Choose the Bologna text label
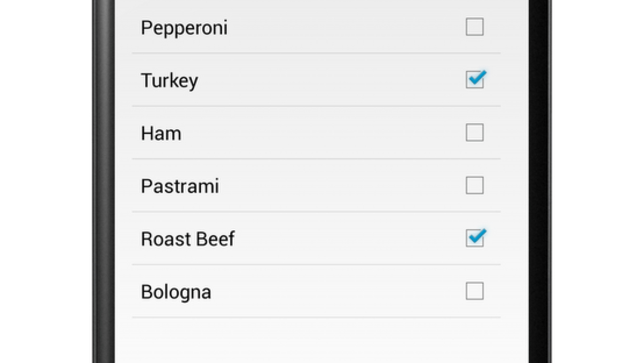 pyautogui.click(x=176, y=292)
